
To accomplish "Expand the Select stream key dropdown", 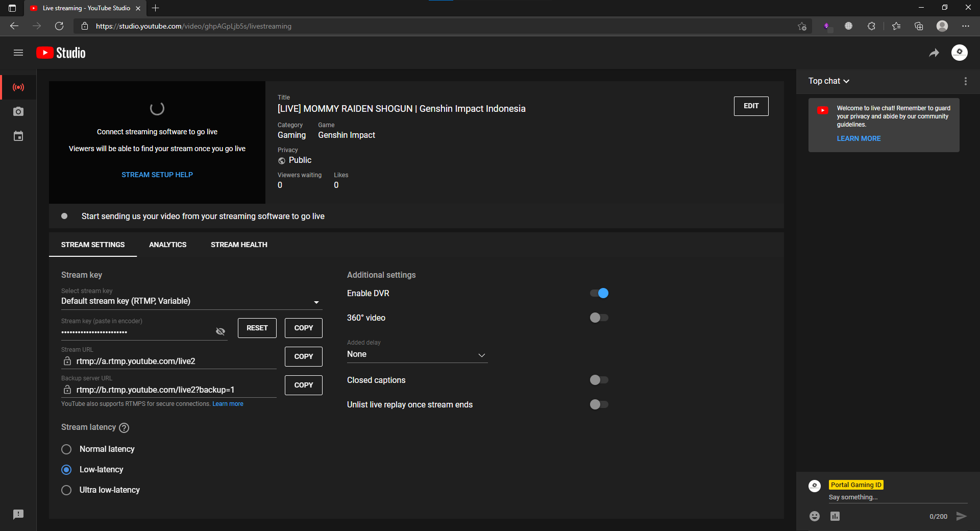I will click(191, 301).
